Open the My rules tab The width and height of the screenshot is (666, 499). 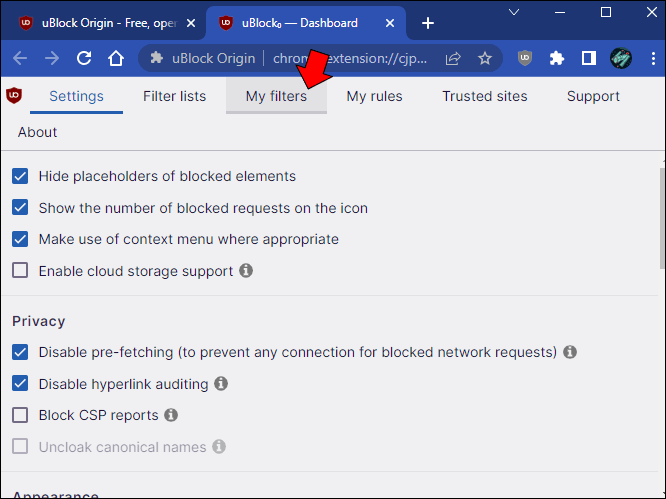click(x=375, y=96)
